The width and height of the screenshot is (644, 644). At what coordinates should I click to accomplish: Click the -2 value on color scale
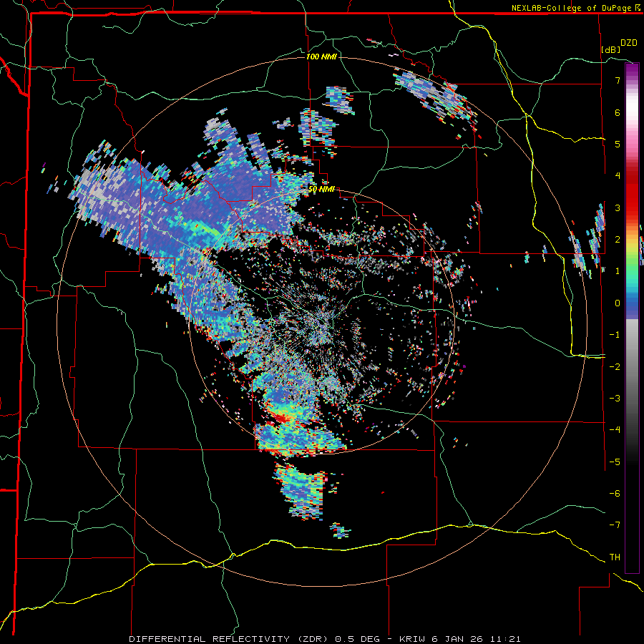pyautogui.click(x=615, y=367)
